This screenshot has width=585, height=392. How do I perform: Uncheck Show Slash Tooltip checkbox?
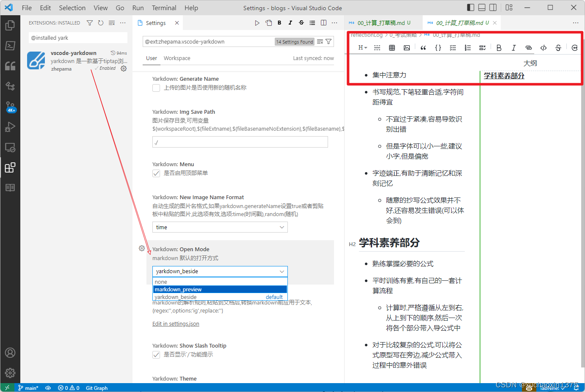tap(156, 355)
